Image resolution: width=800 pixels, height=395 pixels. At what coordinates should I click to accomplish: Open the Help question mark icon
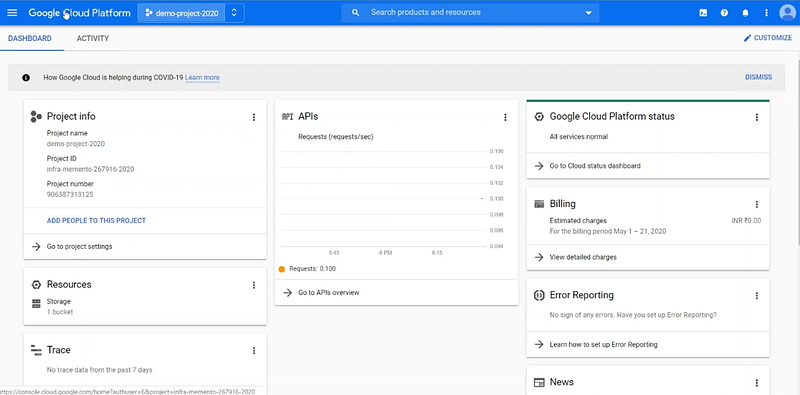tap(724, 13)
